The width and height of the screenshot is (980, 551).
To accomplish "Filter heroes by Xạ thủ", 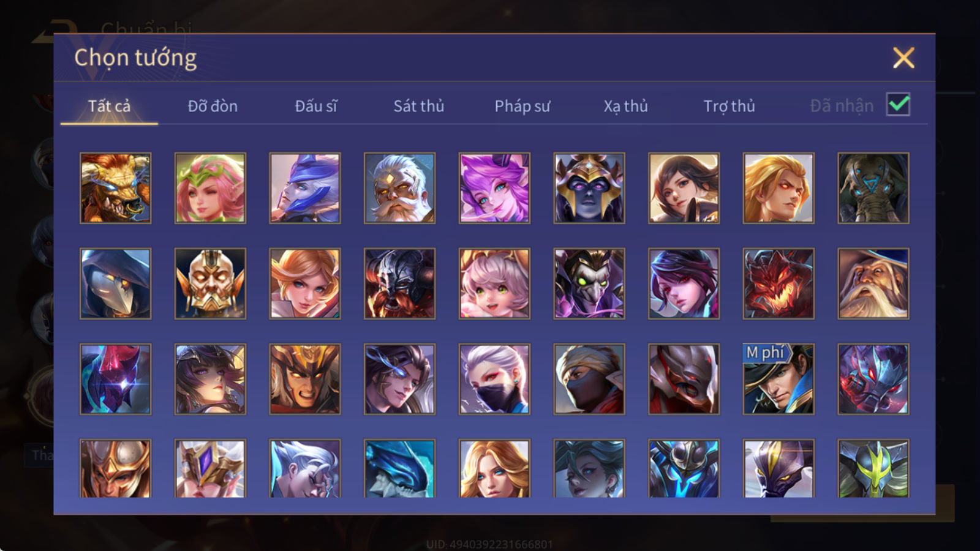I will pos(625,106).
